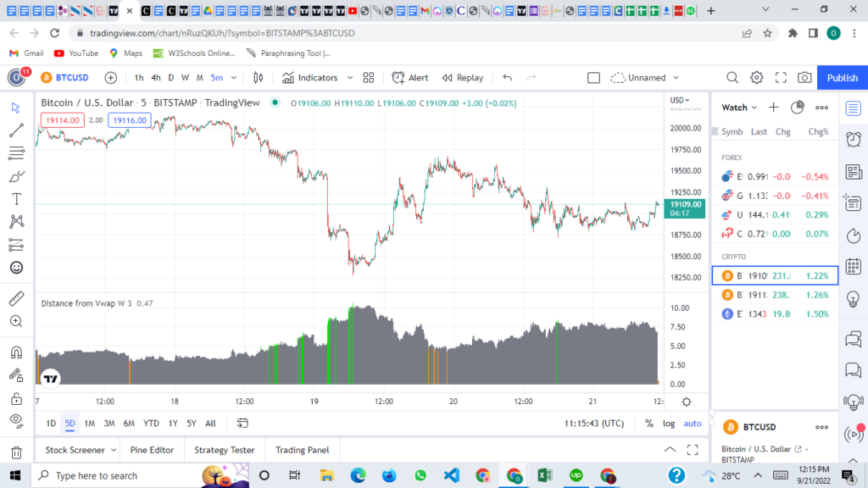Open the chart patterns tool
Image resolution: width=868 pixels, height=488 pixels.
pyautogui.click(x=16, y=222)
